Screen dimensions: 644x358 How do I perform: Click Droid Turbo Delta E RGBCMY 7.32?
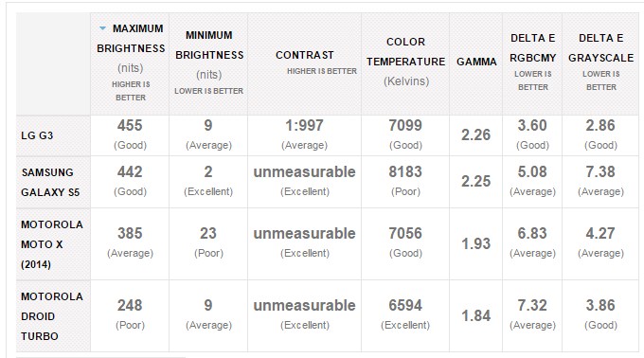pos(532,305)
